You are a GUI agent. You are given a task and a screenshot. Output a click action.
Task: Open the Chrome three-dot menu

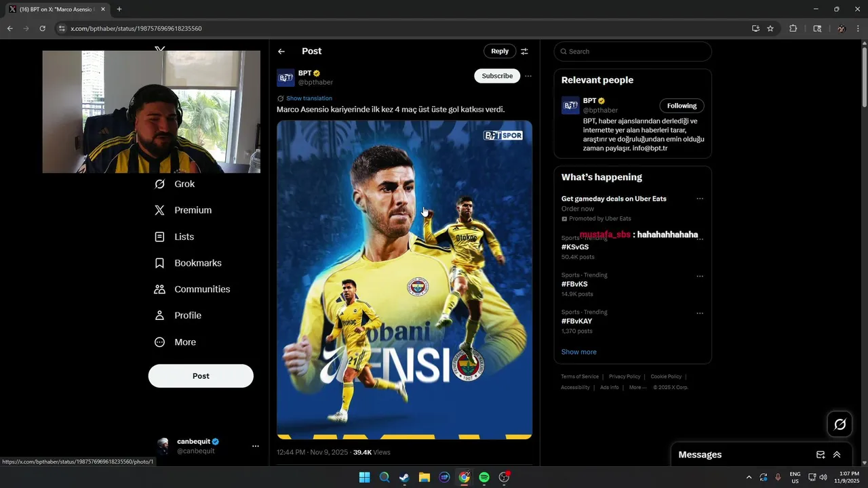click(x=858, y=28)
